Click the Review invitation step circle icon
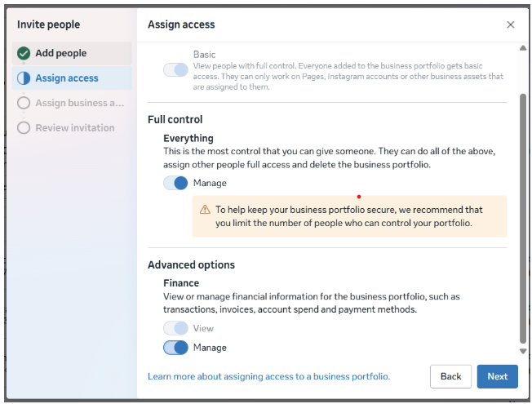This screenshot has height=404, width=532. pos(23,128)
